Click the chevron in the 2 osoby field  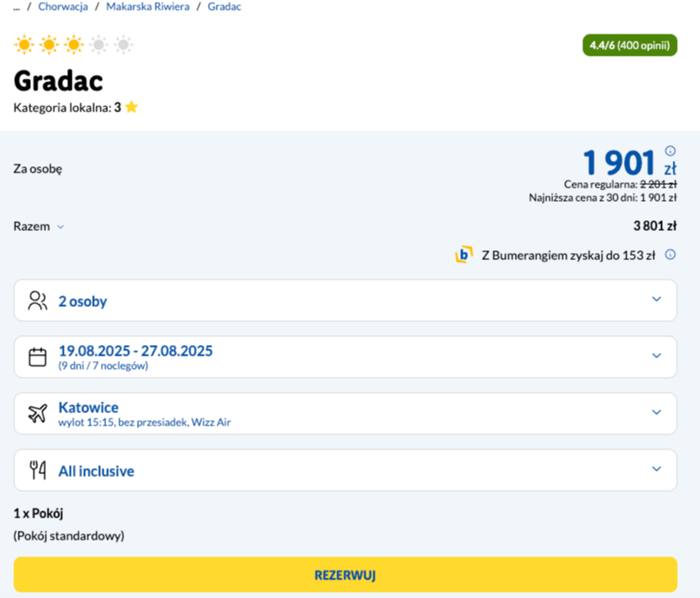point(657,299)
